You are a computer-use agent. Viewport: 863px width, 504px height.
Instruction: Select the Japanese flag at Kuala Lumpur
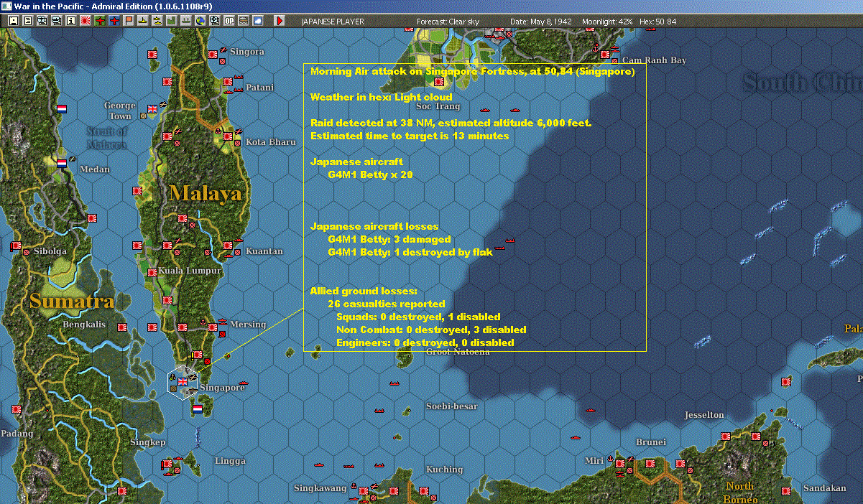click(x=152, y=273)
